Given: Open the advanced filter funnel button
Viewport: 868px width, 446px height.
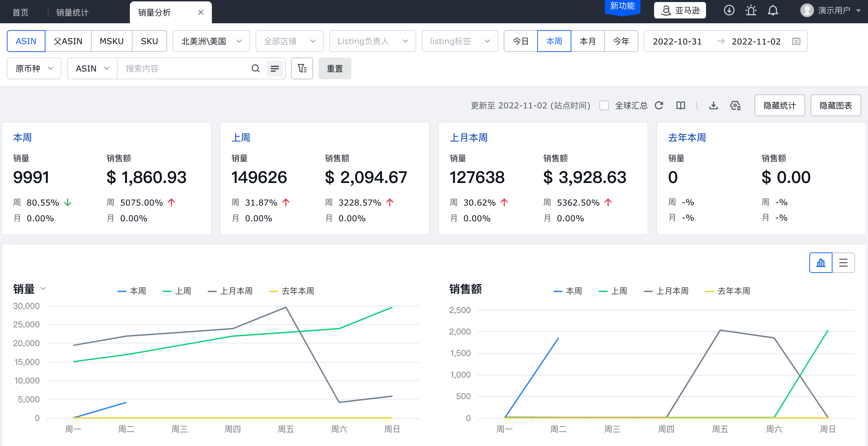Looking at the screenshot, I should (302, 68).
